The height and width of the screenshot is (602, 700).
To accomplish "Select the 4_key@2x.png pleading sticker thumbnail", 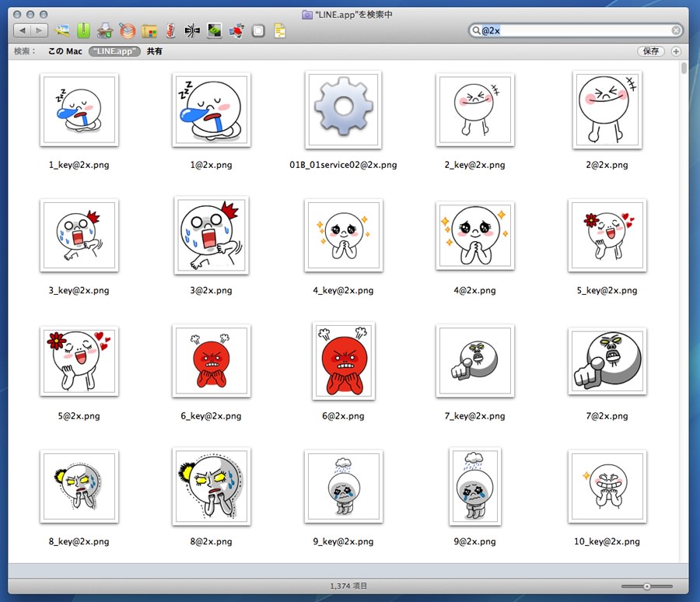I will click(x=343, y=236).
